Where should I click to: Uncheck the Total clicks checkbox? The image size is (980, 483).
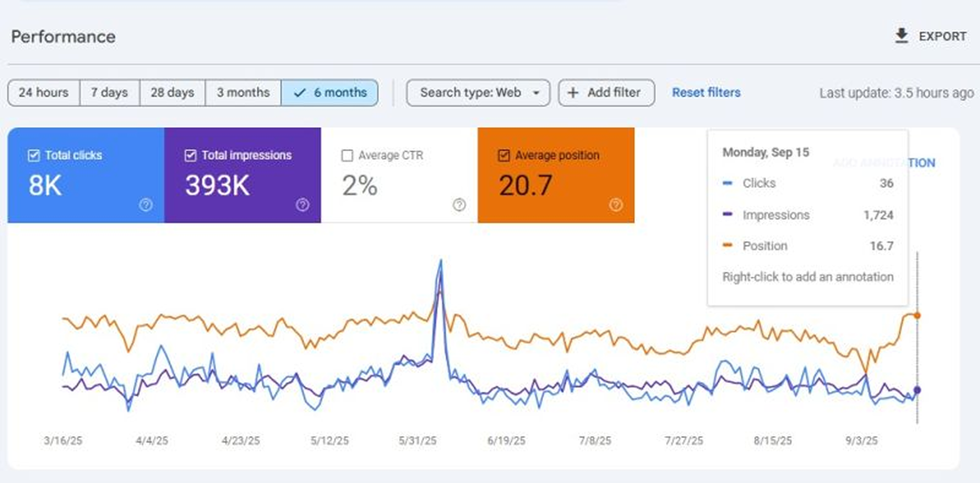pyautogui.click(x=34, y=156)
